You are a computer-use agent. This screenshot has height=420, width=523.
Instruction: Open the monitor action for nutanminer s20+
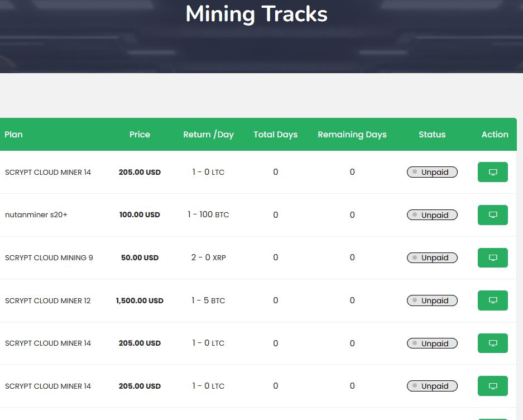point(493,214)
